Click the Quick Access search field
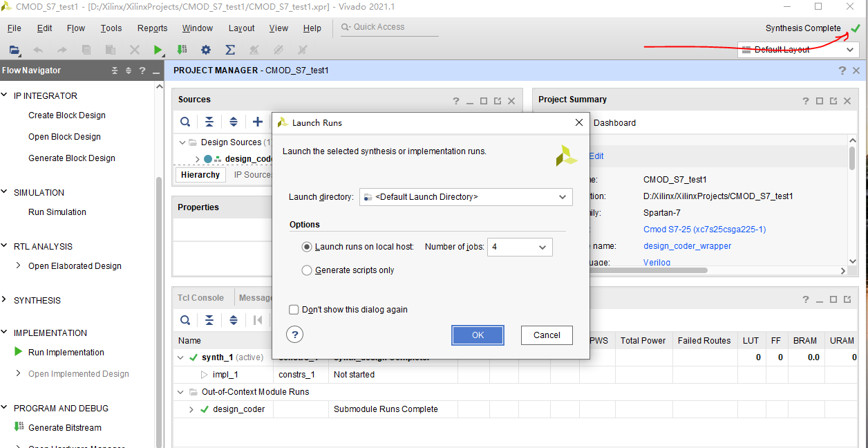Viewport: 868px width, 448px height. coord(390,28)
